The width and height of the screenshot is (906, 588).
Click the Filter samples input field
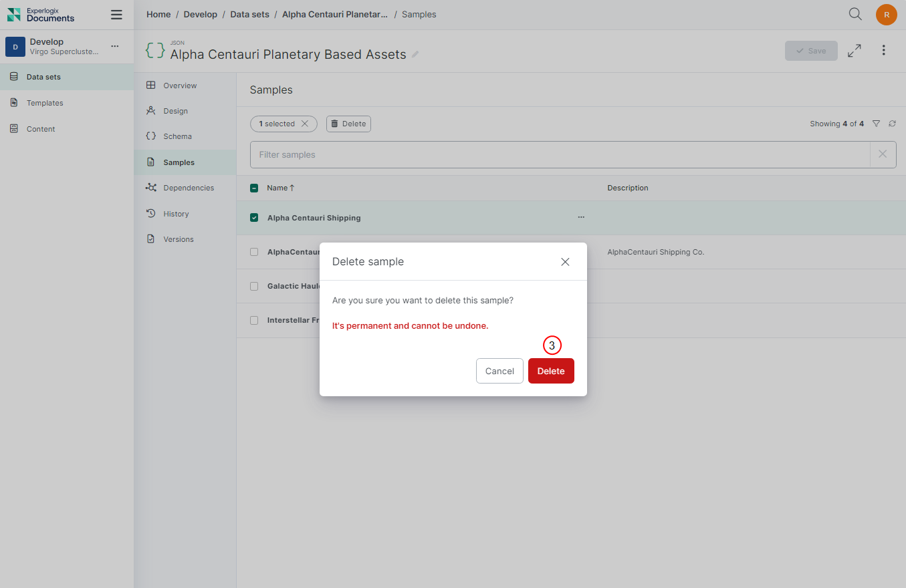coord(559,155)
